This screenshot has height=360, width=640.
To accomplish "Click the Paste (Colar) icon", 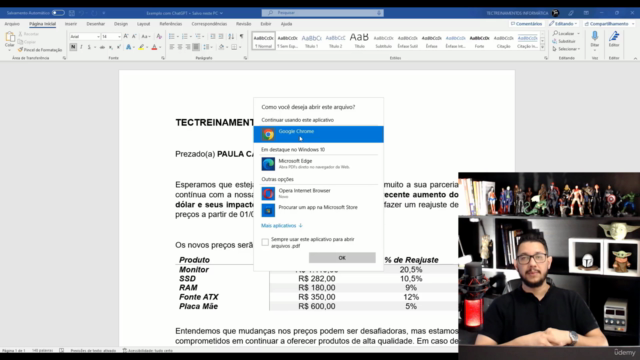I will tap(10, 38).
